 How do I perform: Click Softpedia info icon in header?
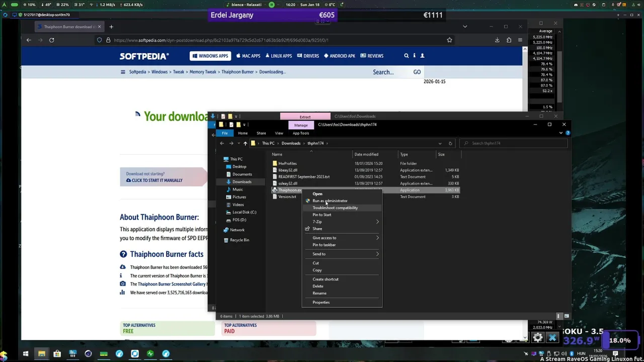point(415,56)
